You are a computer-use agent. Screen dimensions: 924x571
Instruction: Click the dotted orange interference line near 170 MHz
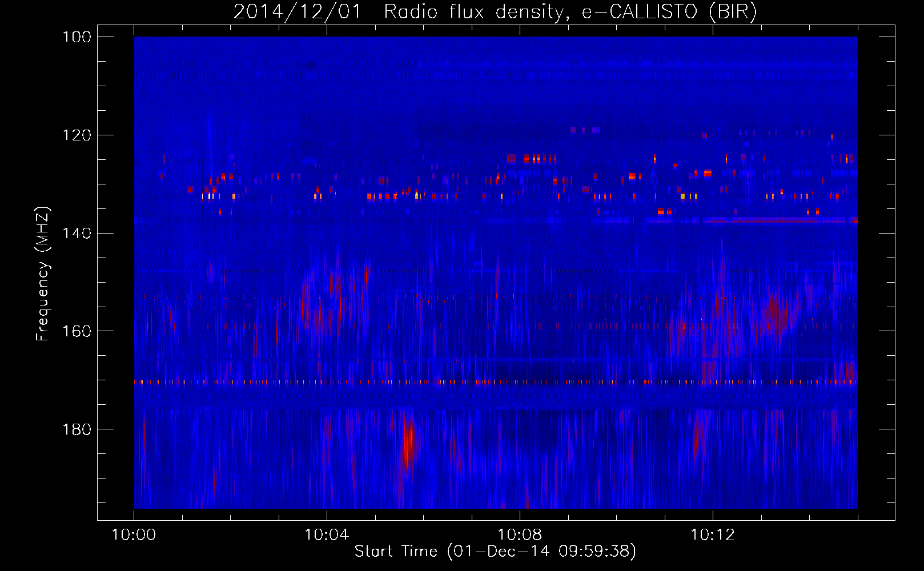point(496,382)
